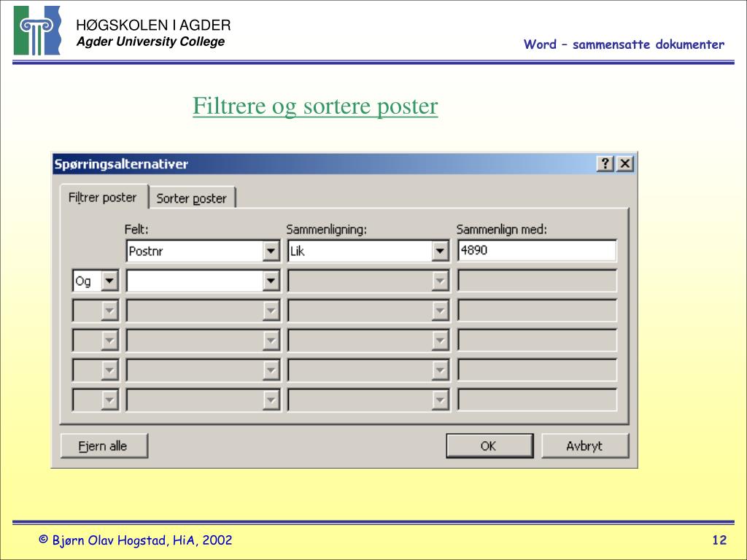Click the Word – sammensatte dokumenter header text
This screenshot has width=747, height=560.
(624, 44)
